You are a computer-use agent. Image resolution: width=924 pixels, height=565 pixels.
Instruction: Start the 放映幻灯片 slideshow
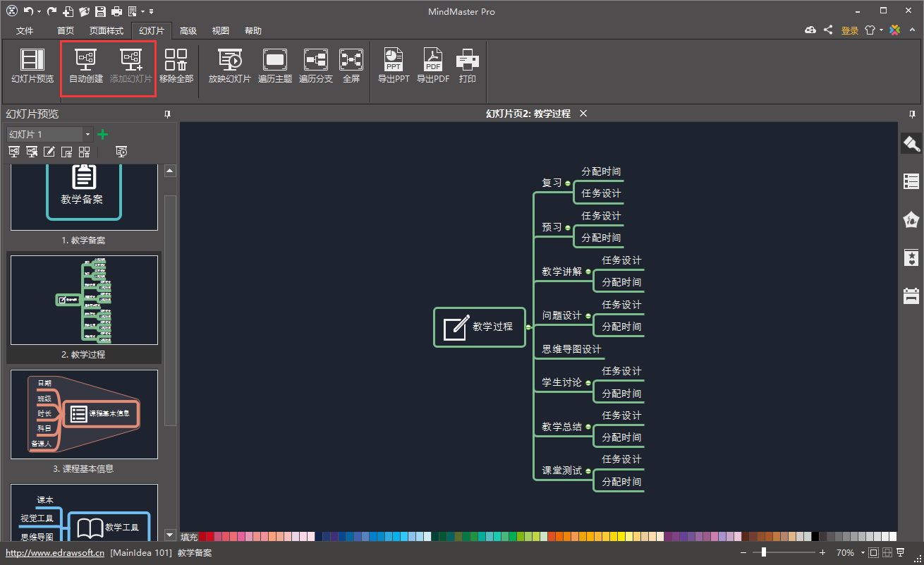[229, 66]
